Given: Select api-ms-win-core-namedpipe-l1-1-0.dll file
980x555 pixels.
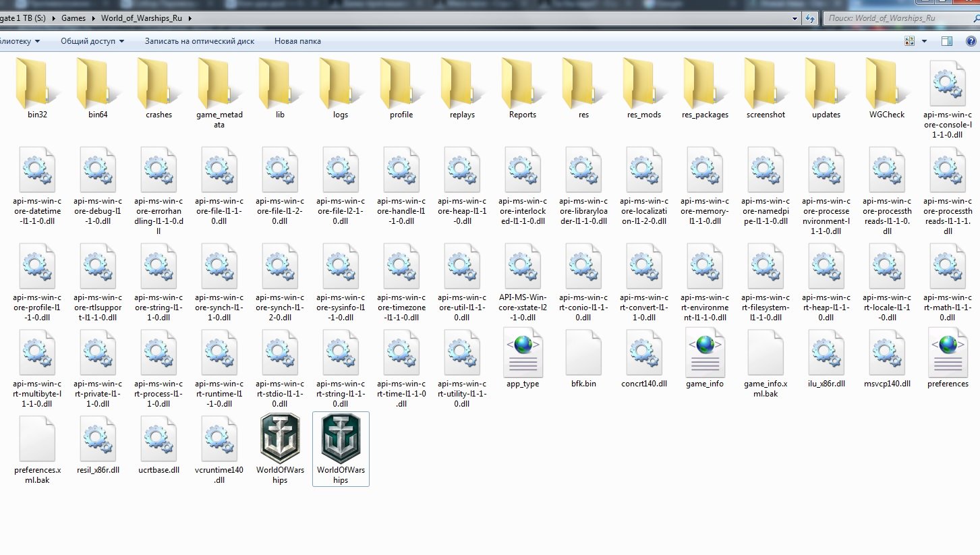Looking at the screenshot, I should point(766,185).
